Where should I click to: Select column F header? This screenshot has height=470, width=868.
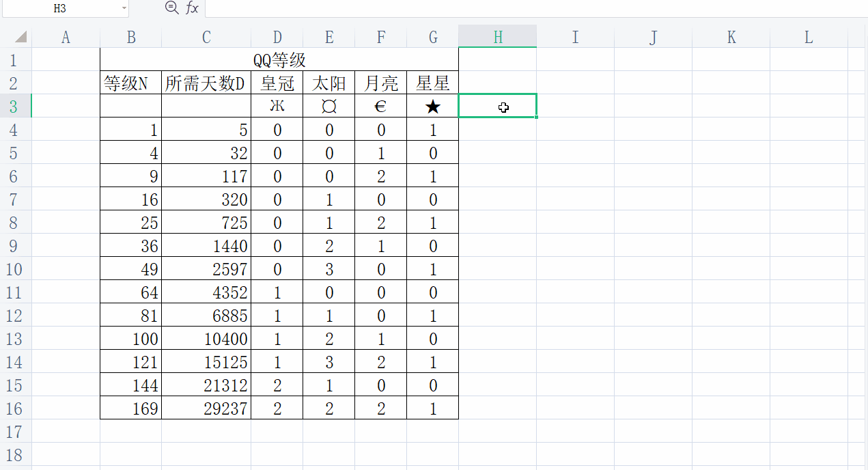380,37
